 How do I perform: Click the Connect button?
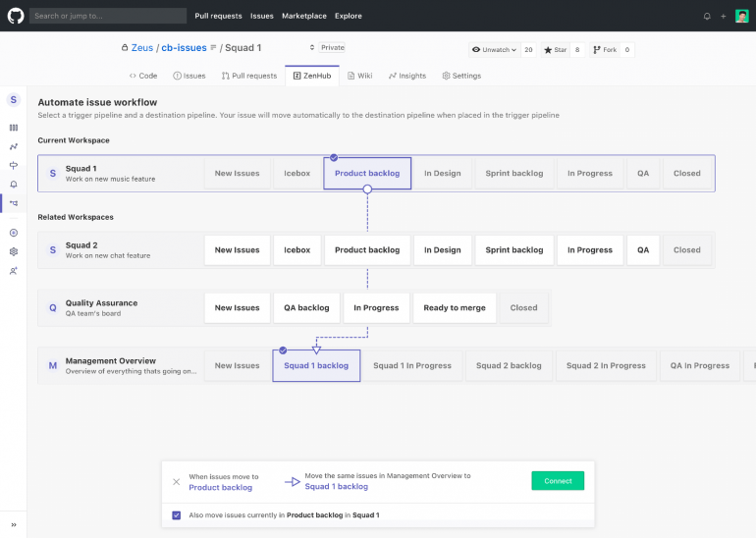click(558, 481)
